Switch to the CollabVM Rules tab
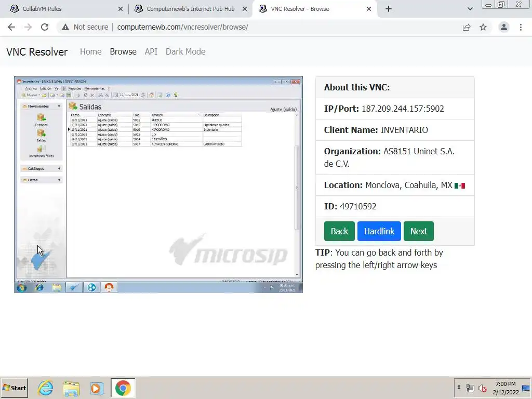The image size is (532, 399). click(64, 9)
